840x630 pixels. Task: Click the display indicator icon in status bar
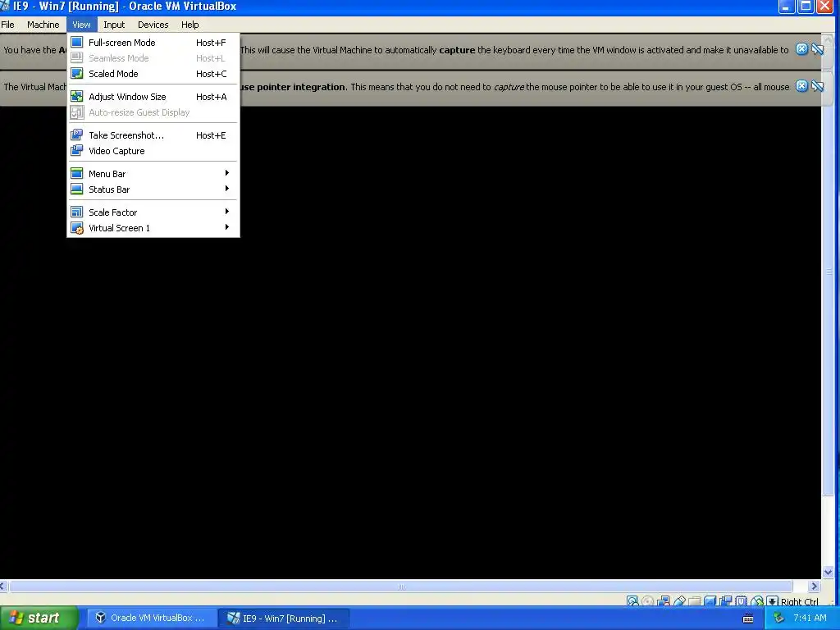pyautogui.click(x=710, y=601)
